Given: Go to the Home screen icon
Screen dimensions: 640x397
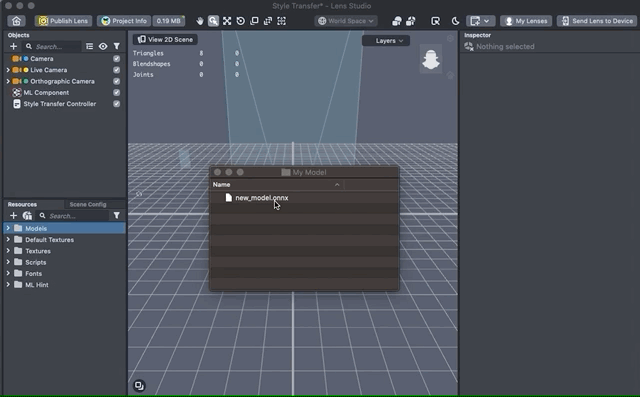Looking at the screenshot, I should point(16,21).
